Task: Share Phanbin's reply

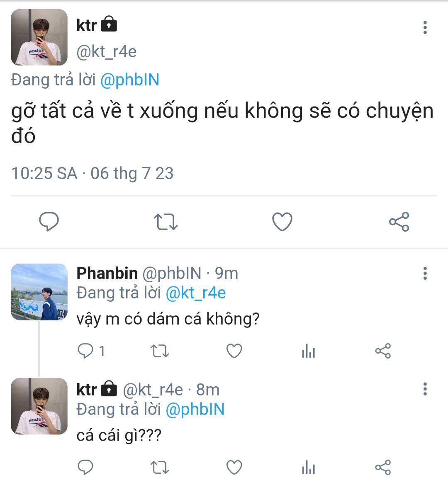Action: [383, 351]
